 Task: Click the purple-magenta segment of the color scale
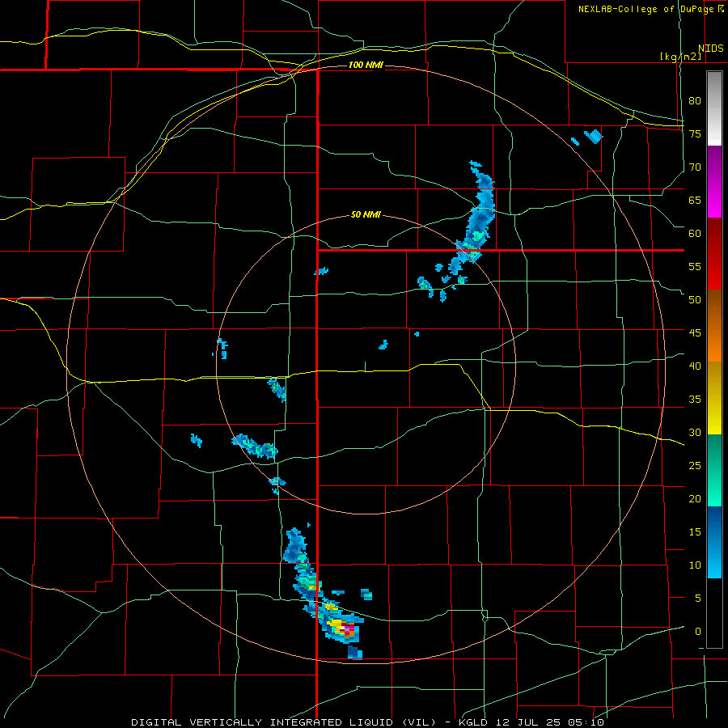point(714,182)
